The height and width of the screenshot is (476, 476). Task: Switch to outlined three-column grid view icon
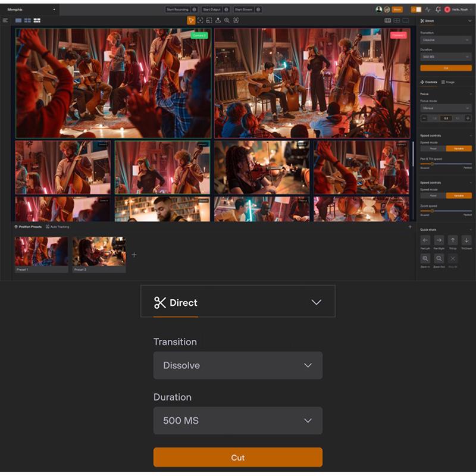click(388, 20)
